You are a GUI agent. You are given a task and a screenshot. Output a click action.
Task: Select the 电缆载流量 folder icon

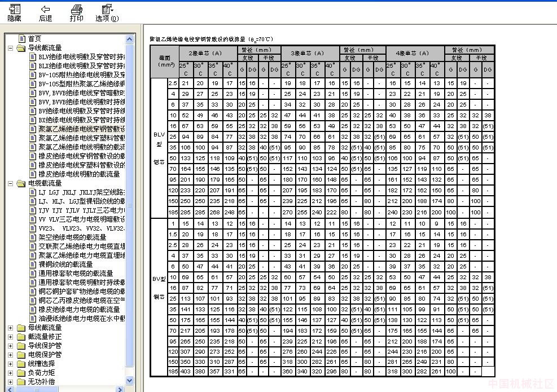pos(21,183)
